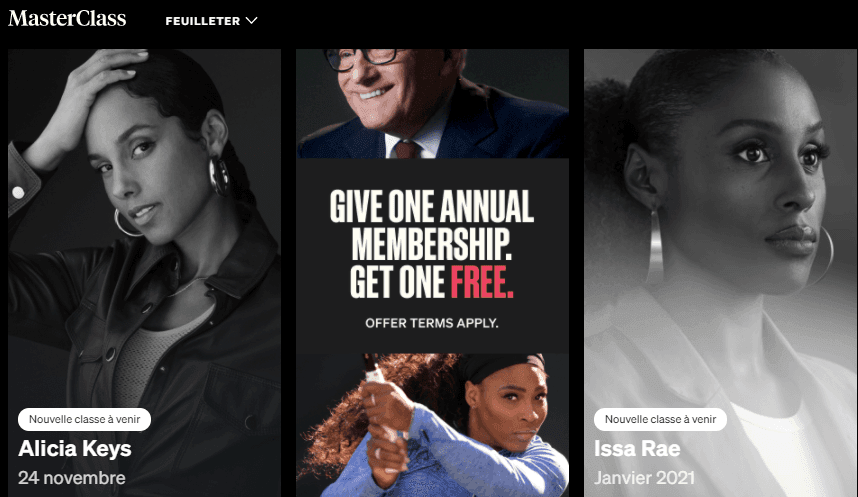Click Issa Rae's Nouvelle classe à venir badge
The height and width of the screenshot is (497, 858).
pyautogui.click(x=660, y=419)
